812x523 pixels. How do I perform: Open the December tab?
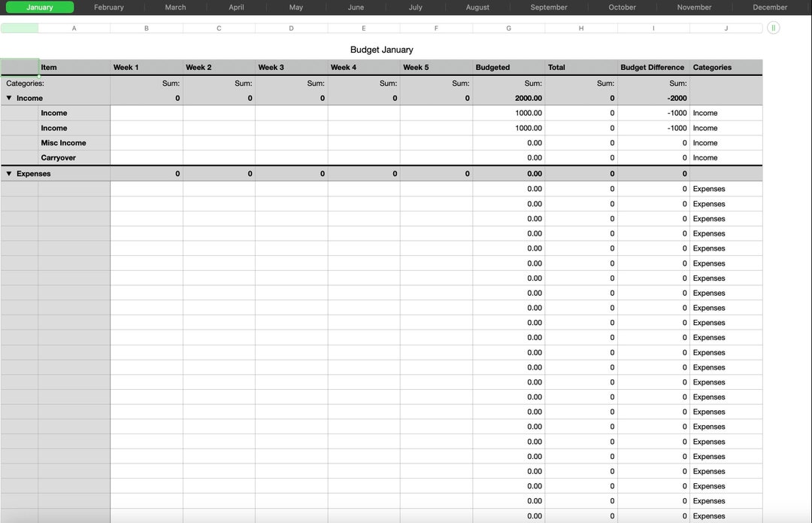[769, 7]
